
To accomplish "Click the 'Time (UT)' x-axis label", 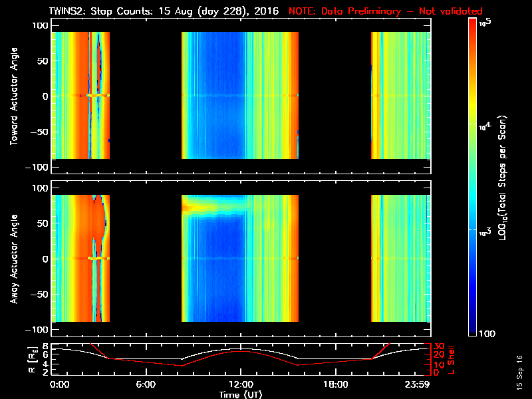I will coord(241,394).
